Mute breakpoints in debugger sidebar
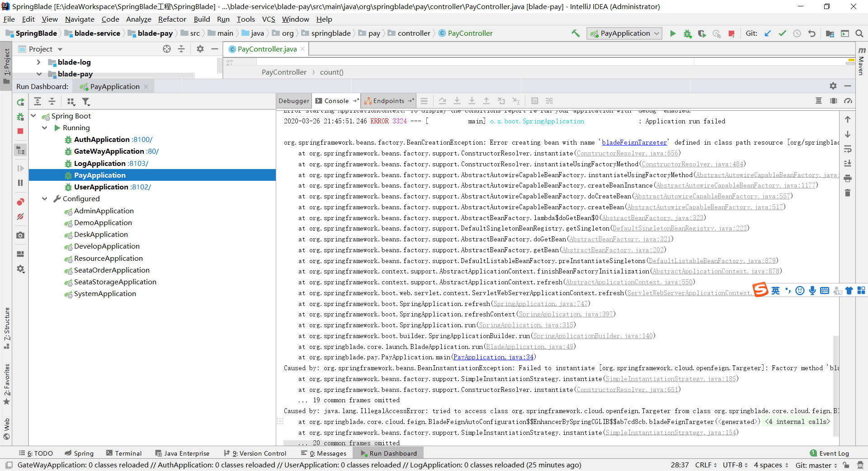 pyautogui.click(x=20, y=217)
